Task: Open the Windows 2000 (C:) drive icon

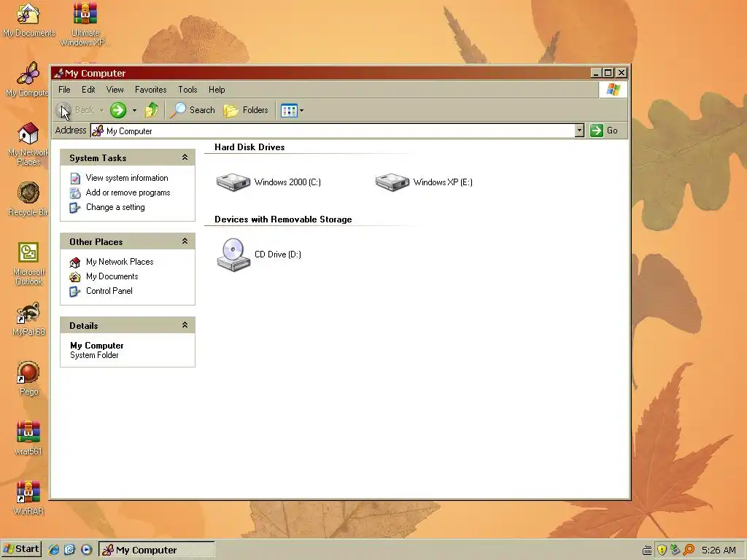Action: pos(233,182)
